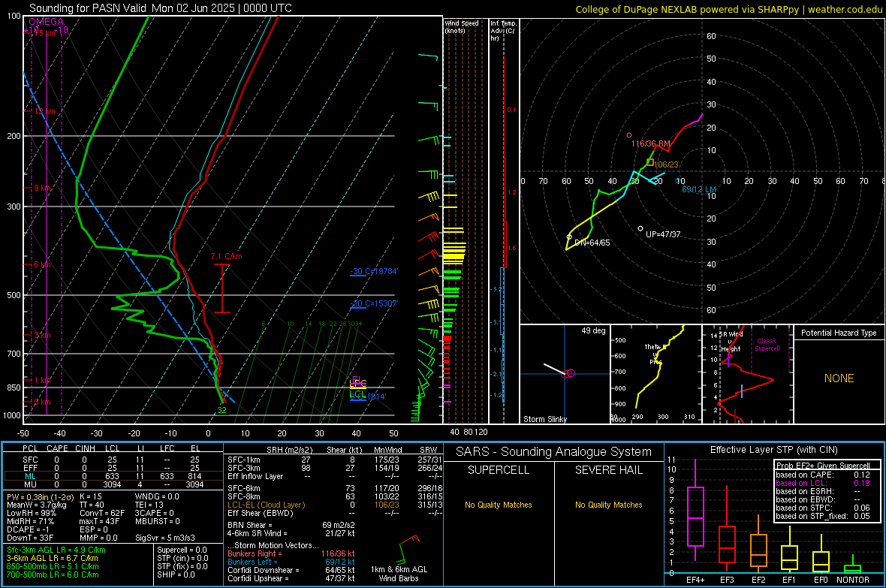Click the 'Inf. Temp. Adv. (C/hr)' panel header
This screenshot has height=588, width=886.
tap(503, 31)
